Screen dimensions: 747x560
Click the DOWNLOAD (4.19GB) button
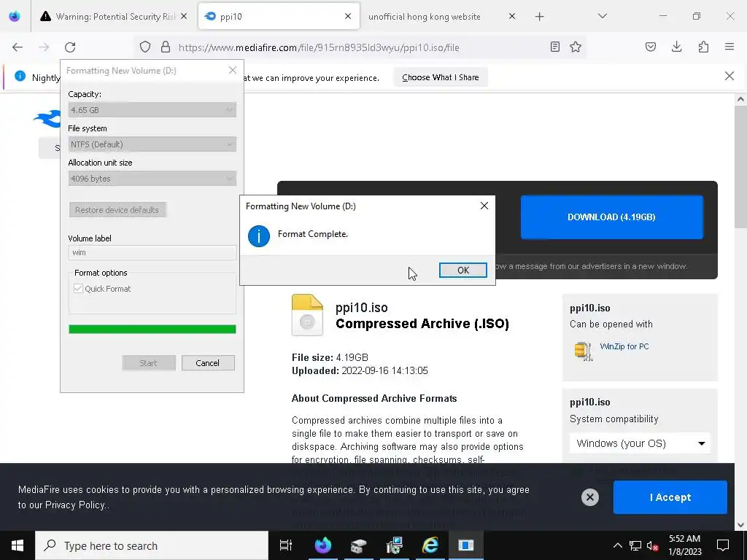click(612, 217)
